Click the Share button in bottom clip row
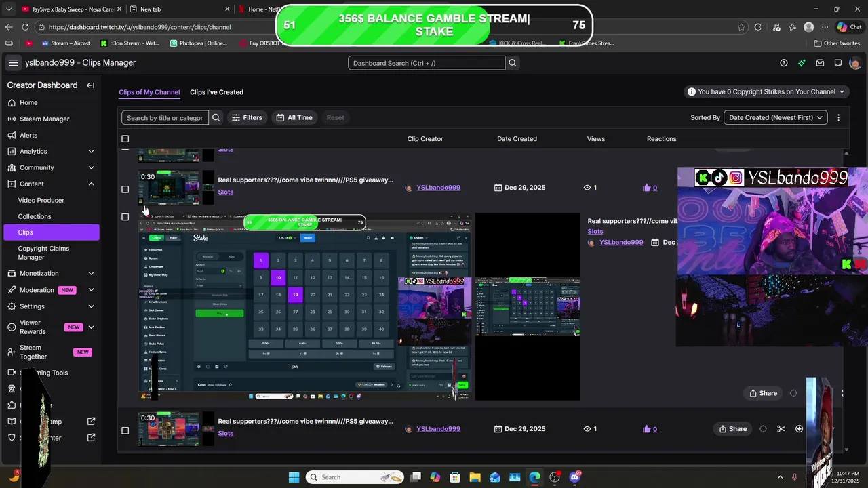This screenshot has width=868, height=488. tap(732, 429)
